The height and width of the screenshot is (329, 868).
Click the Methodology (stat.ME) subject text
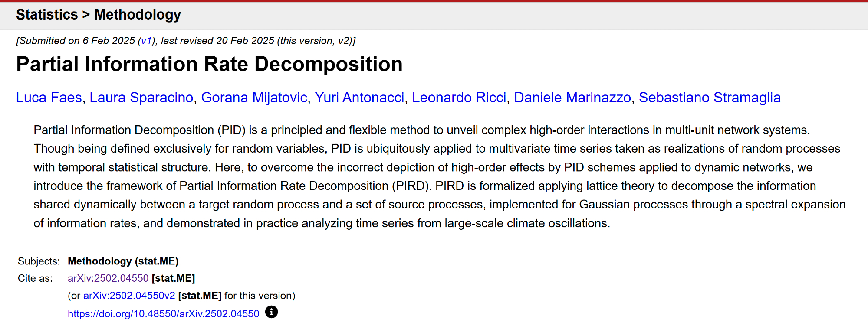pos(123,261)
